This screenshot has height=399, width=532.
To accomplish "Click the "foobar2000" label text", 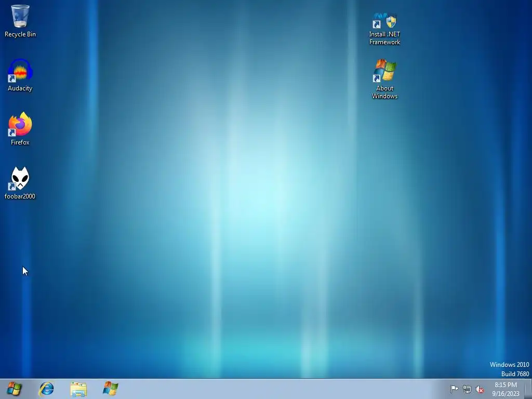I will click(x=20, y=196).
